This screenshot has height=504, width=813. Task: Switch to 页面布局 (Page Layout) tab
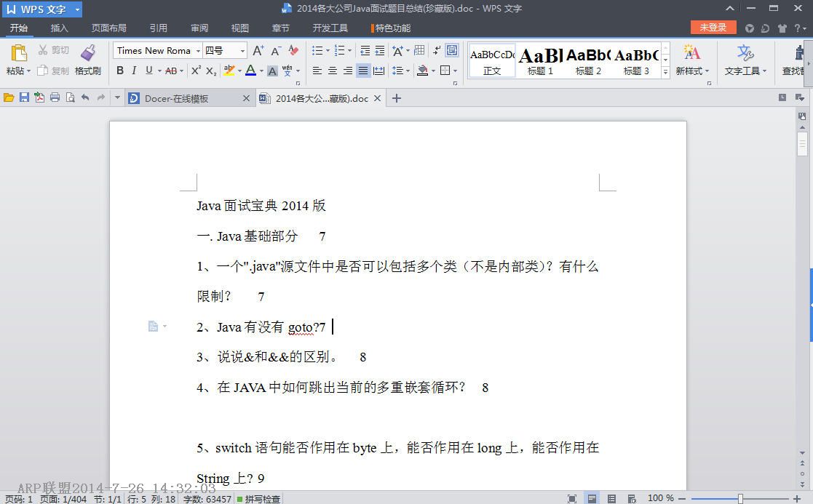(x=109, y=28)
